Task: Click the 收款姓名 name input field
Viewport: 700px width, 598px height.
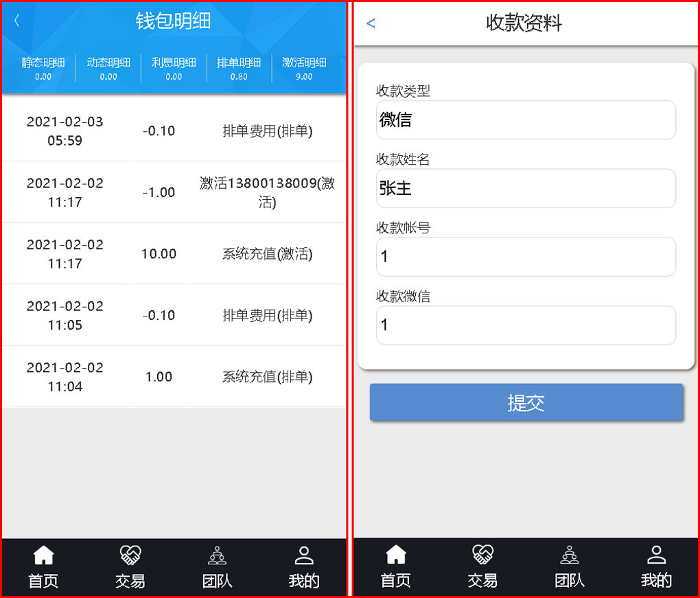Action: pyautogui.click(x=526, y=188)
